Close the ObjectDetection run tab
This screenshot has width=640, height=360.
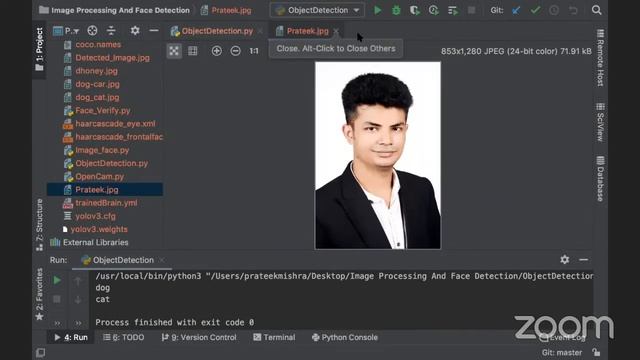tap(162, 260)
